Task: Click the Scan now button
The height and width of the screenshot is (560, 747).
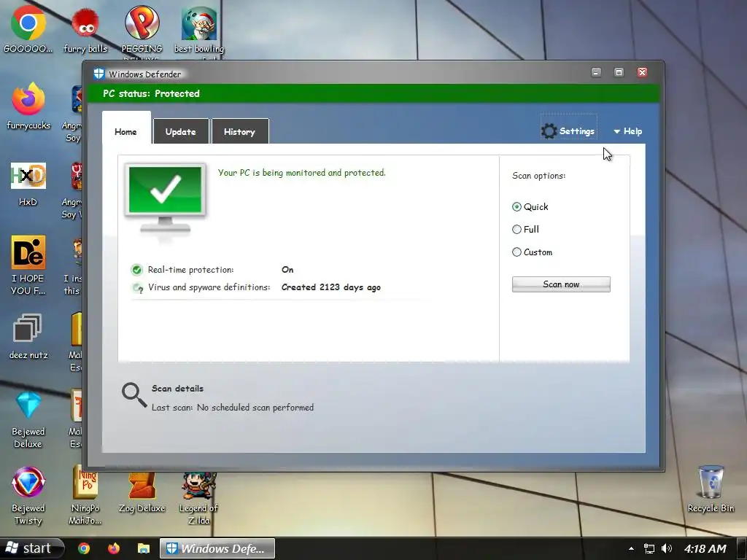Action: point(561,284)
